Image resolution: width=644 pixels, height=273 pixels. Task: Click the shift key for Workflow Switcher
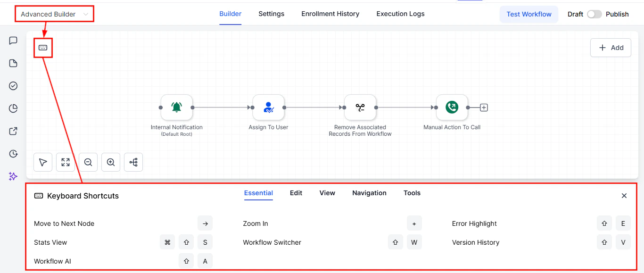tap(396, 242)
